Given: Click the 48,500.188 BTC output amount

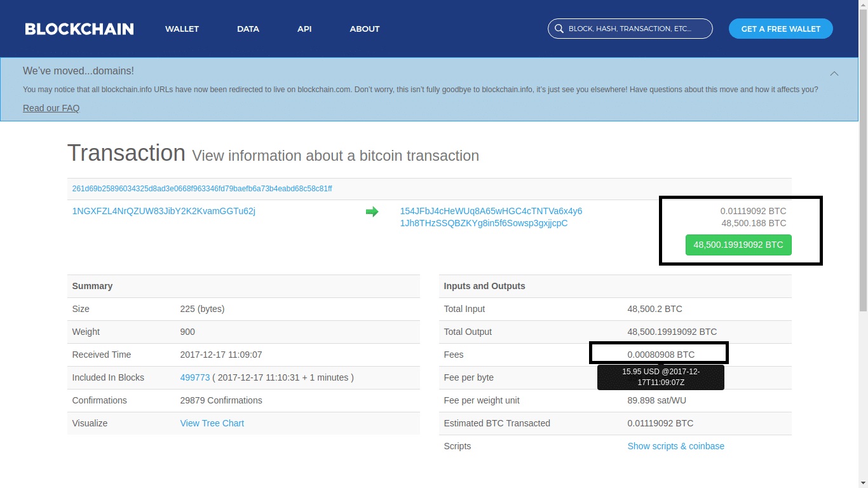Looking at the screenshot, I should (754, 223).
